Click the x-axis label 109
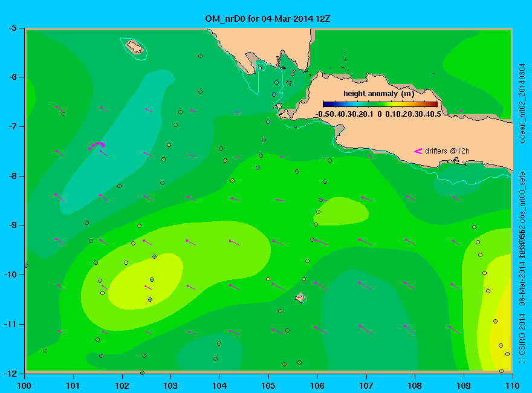This screenshot has width=532, height=393. tap(464, 386)
